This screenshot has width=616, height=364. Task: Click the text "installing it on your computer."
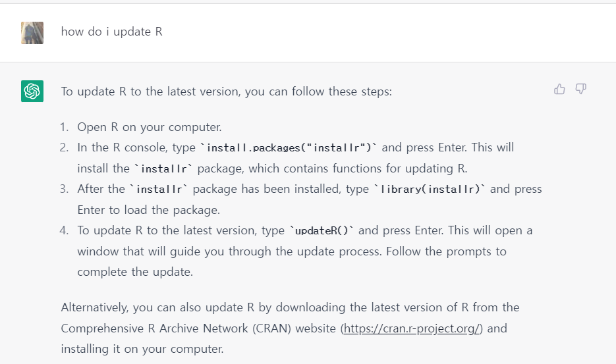tap(142, 349)
